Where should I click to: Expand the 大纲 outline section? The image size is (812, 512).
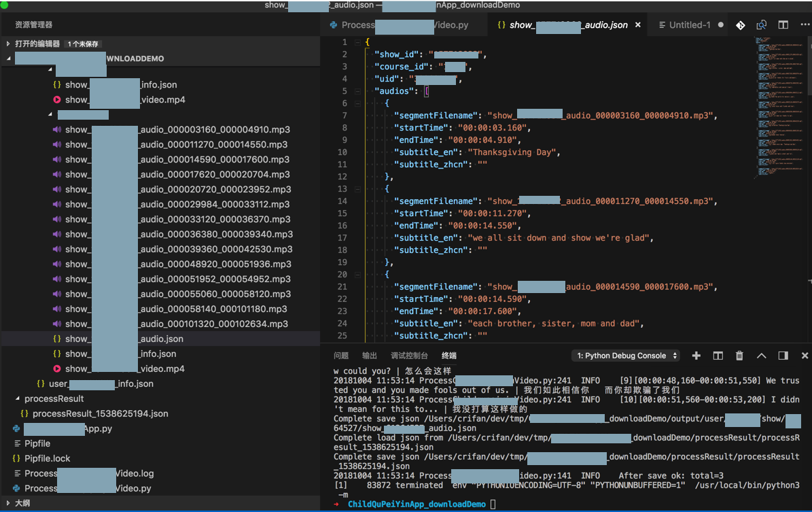(8, 502)
